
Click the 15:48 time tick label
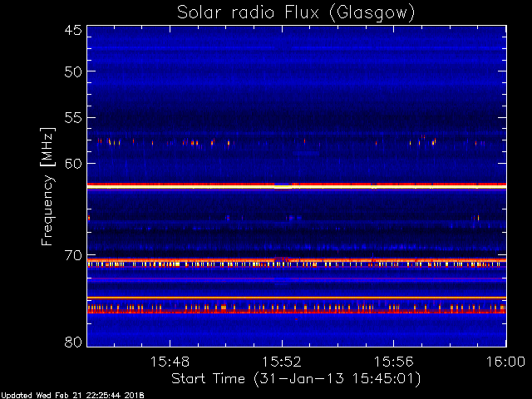pyautogui.click(x=170, y=362)
